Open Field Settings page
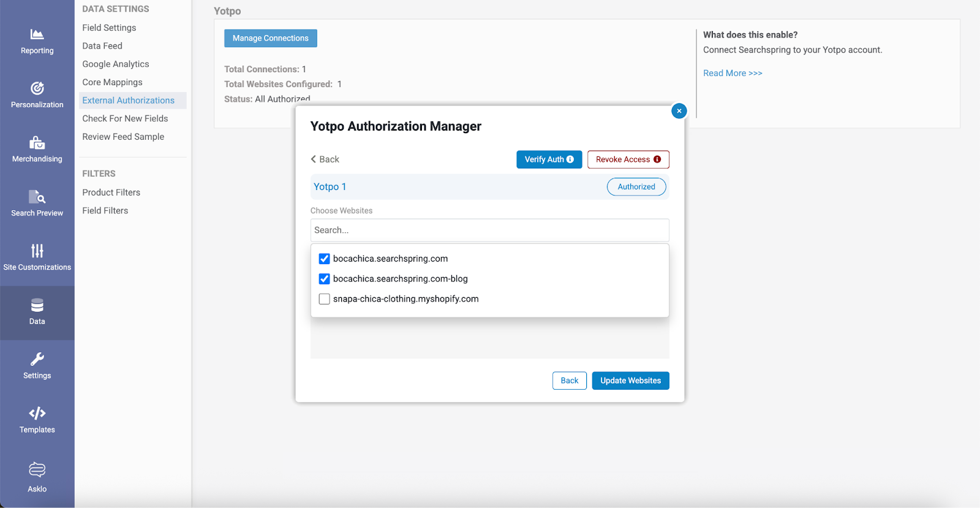Viewport: 980px width, 508px height. click(109, 28)
